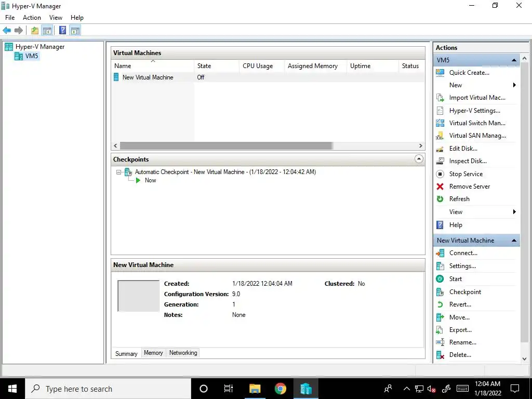The width and height of the screenshot is (532, 399).
Task: Open the Help menu in the menu bar
Action: (x=77, y=18)
